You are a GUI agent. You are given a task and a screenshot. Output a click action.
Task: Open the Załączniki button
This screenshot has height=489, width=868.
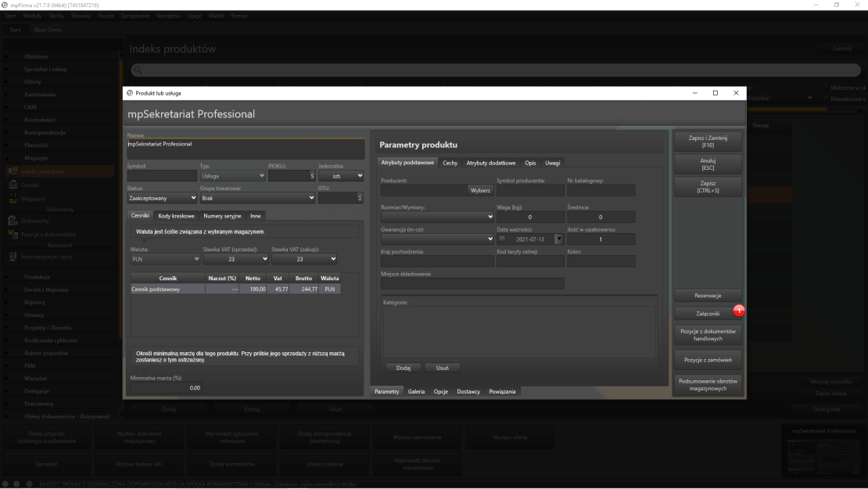[708, 314]
